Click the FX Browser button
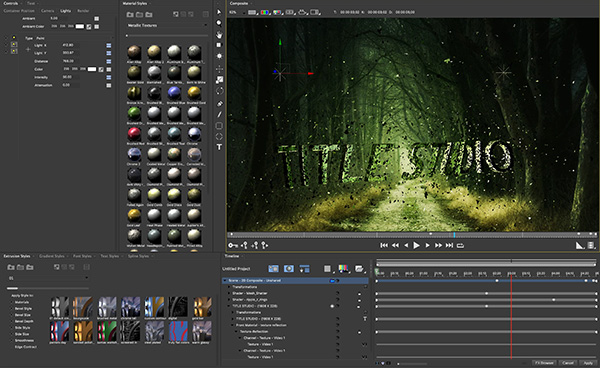 pyautogui.click(x=544, y=363)
